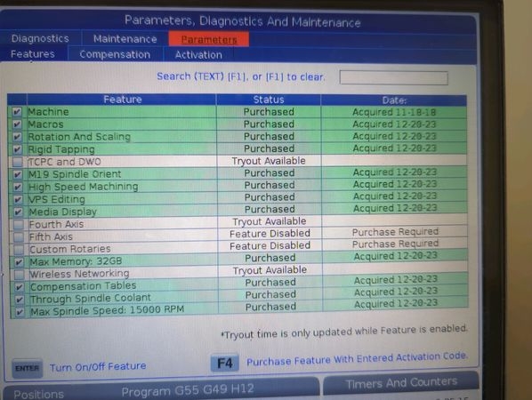This screenshot has height=400, width=532.
Task: Click Turn On/Off Feature label
Action: (x=98, y=366)
